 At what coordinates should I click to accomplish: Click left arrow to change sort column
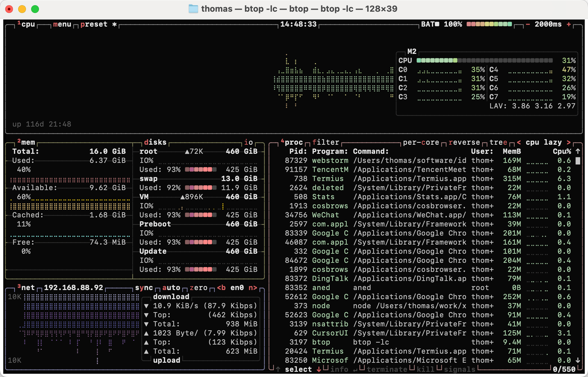click(519, 142)
